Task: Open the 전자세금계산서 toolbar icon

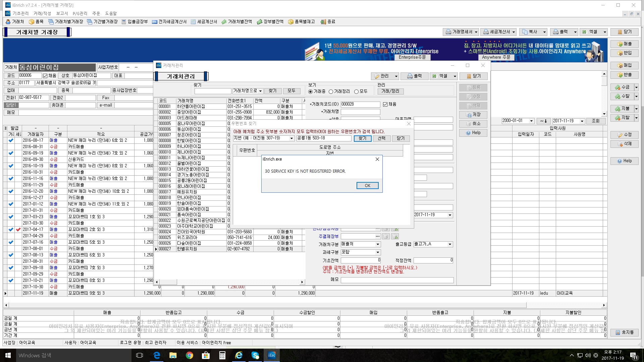Action: click(x=169, y=22)
